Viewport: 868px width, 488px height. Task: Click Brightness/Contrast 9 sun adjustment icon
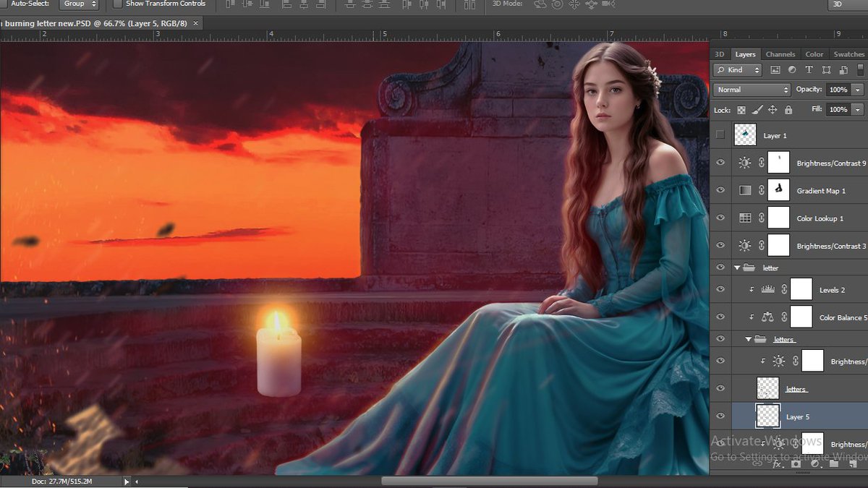(x=745, y=163)
